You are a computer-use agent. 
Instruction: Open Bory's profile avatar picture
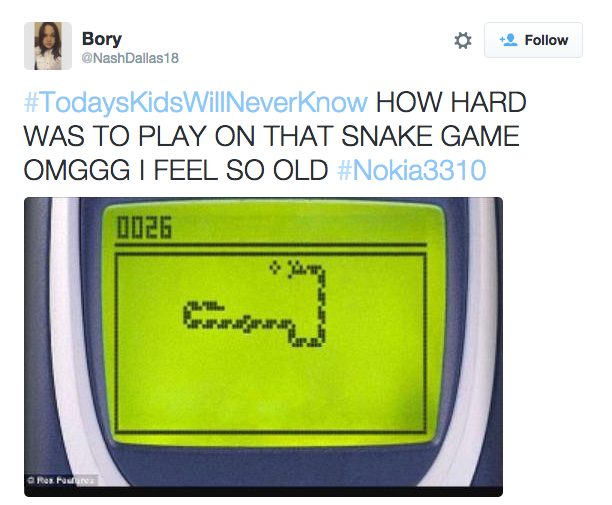48,46
